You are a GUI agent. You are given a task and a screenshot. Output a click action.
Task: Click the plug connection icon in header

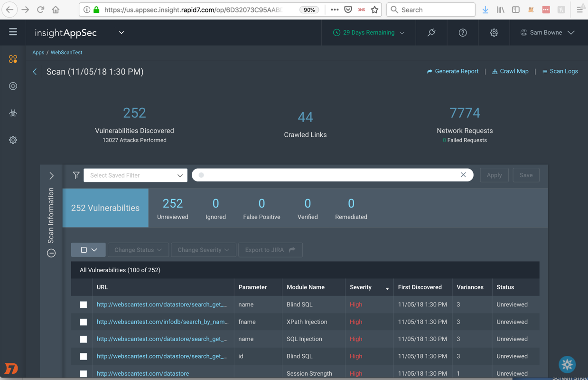tap(431, 33)
